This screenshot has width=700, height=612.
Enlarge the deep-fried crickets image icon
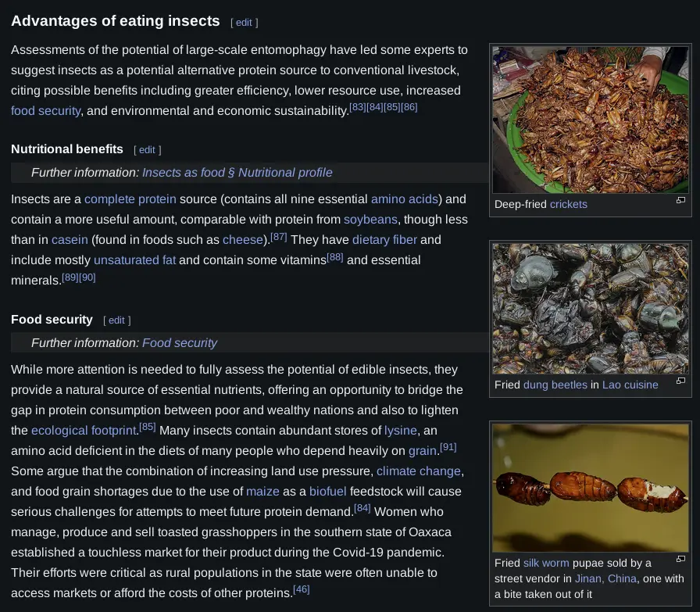680,201
